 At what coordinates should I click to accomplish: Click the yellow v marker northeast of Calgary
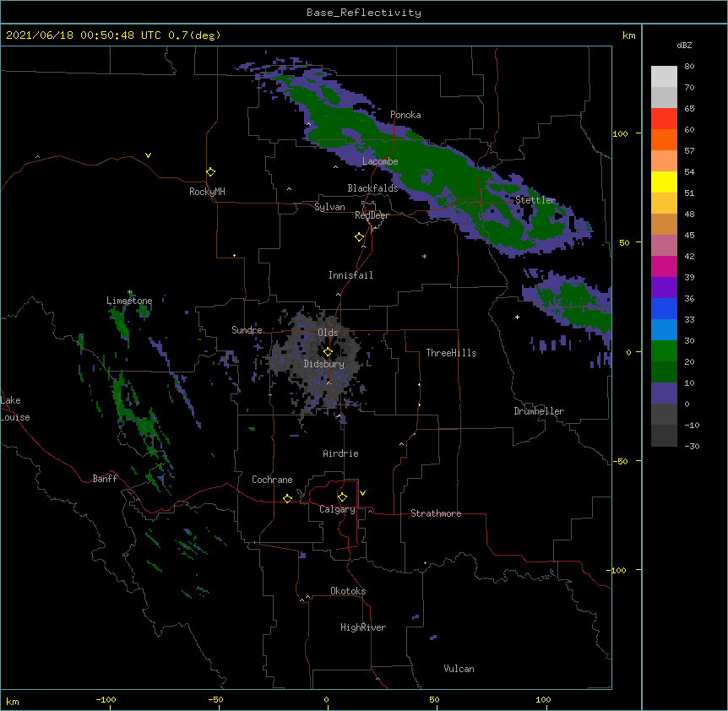click(x=362, y=493)
